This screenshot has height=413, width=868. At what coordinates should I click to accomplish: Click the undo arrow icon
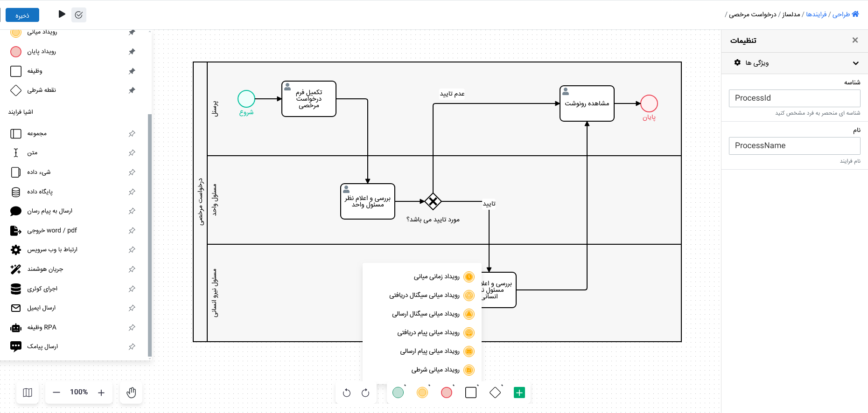pyautogui.click(x=346, y=393)
